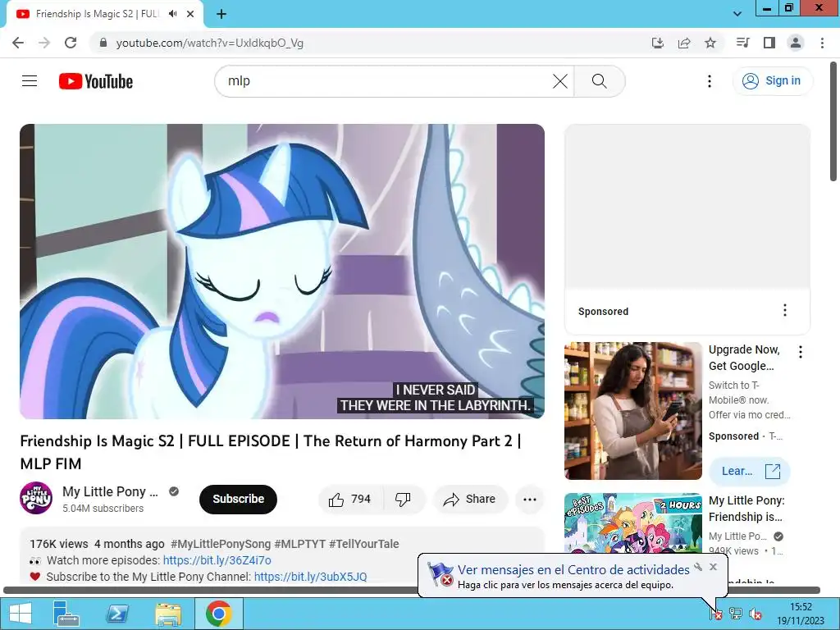Sign in to YouTube
This screenshot has width=840, height=630.
pyautogui.click(x=772, y=81)
